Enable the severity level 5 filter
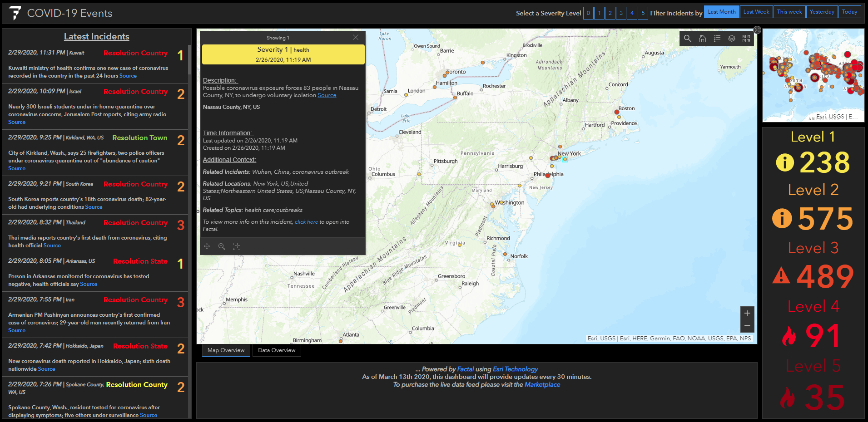The height and width of the screenshot is (422, 868). [x=643, y=13]
